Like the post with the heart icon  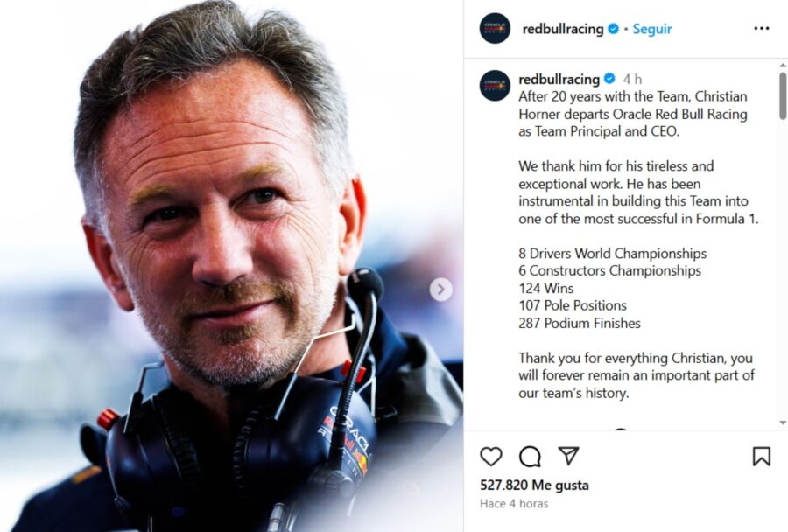tap(491, 457)
